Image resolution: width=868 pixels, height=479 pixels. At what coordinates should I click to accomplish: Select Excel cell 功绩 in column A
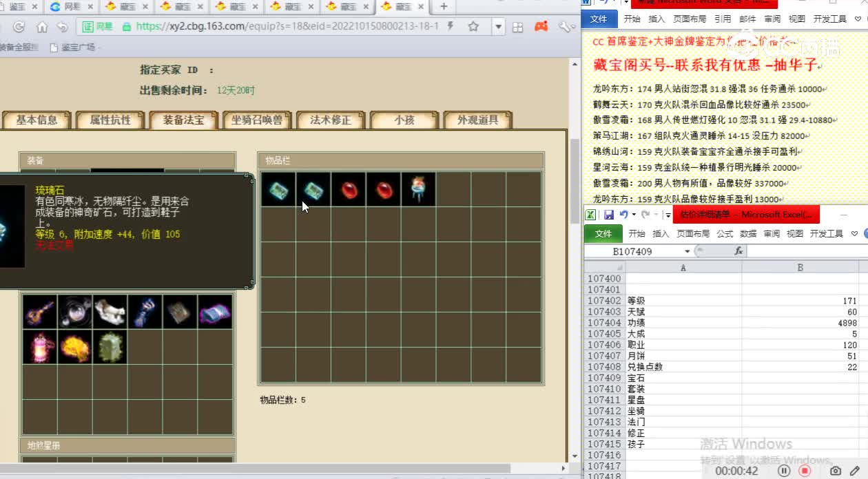click(683, 323)
